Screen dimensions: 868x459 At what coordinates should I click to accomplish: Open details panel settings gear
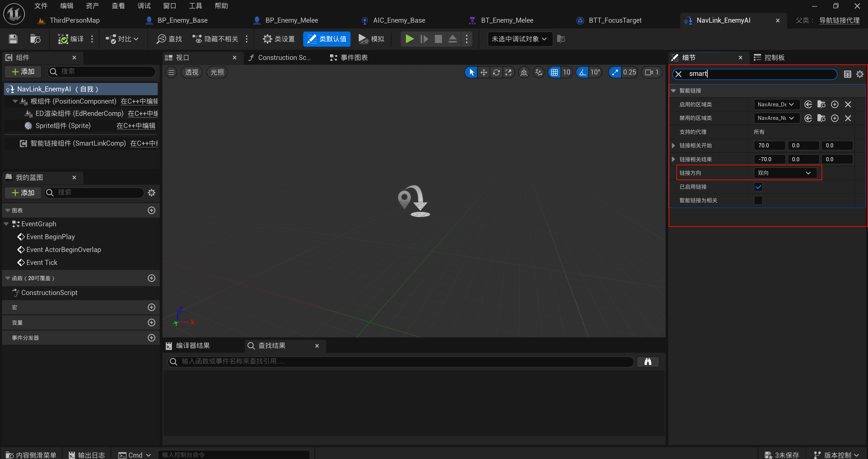coord(860,74)
